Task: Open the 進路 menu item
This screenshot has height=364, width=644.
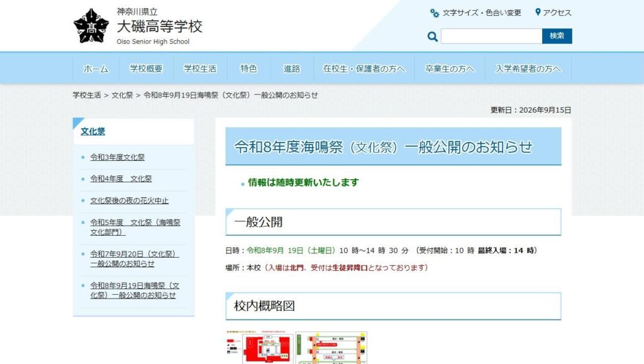Action: (292, 69)
